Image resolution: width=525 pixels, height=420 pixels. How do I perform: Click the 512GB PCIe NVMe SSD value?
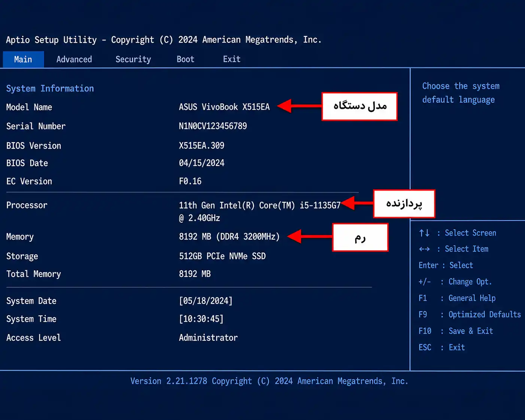click(x=222, y=256)
